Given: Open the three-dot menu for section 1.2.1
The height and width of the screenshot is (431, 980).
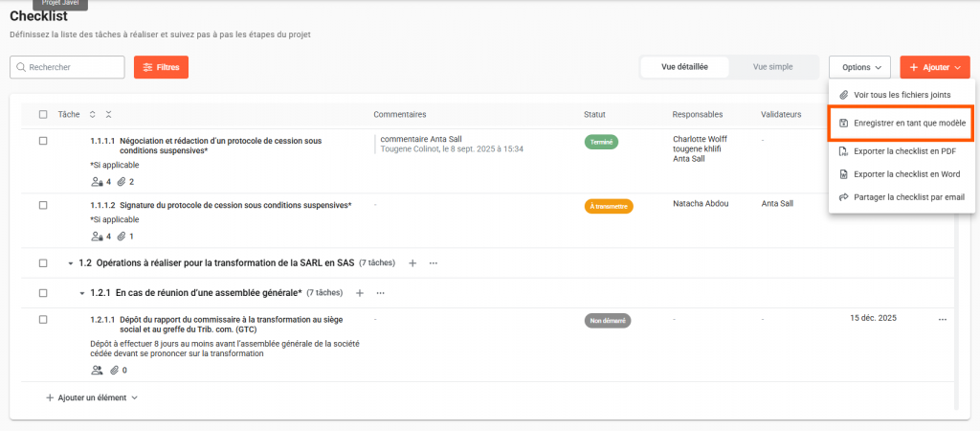Looking at the screenshot, I should coord(380,293).
